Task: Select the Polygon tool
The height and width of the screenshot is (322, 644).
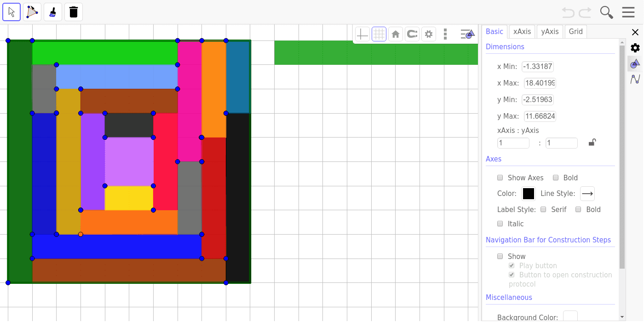Action: [x=32, y=12]
